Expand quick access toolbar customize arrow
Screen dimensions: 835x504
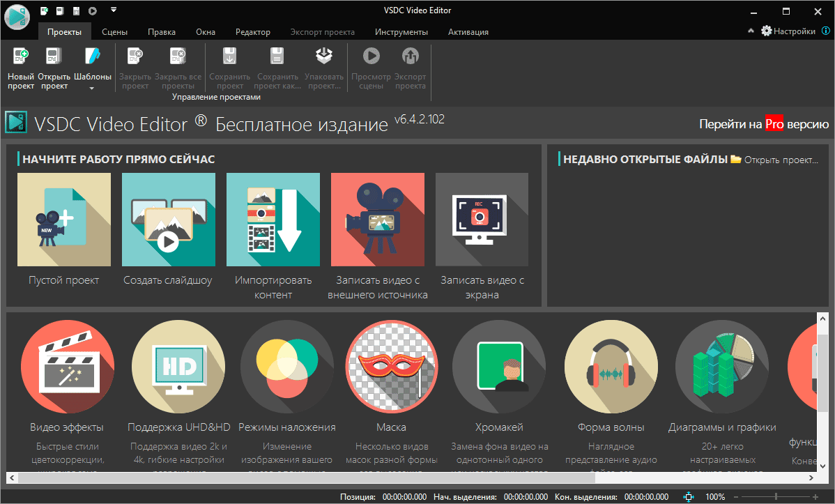(x=114, y=10)
